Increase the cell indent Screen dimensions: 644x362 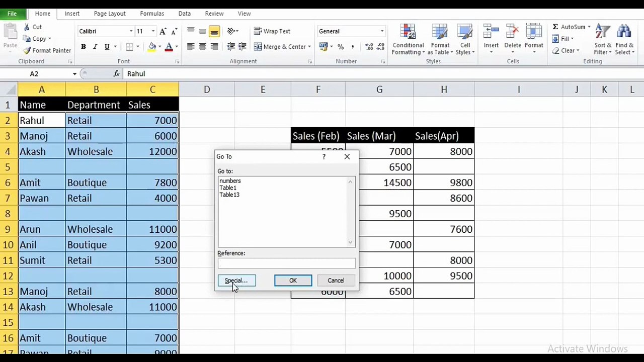tap(243, 47)
